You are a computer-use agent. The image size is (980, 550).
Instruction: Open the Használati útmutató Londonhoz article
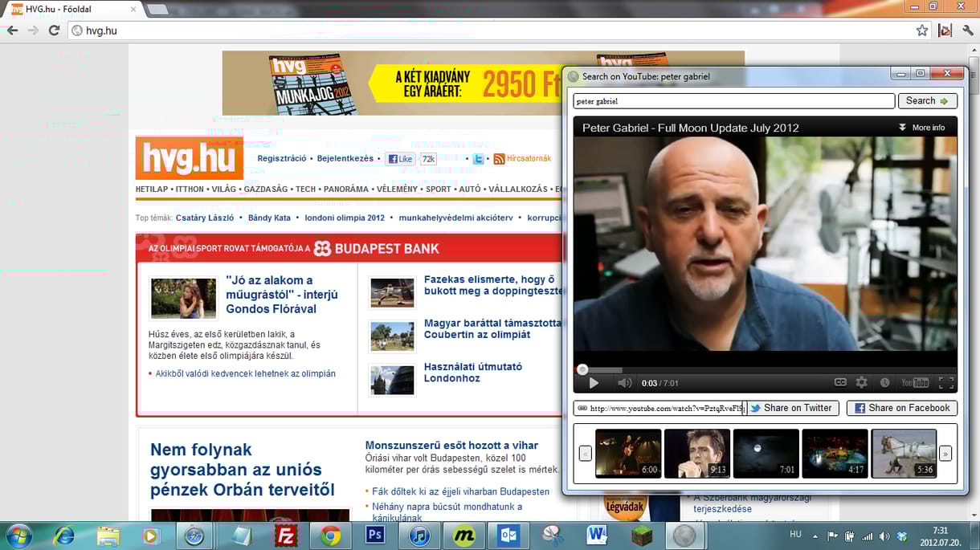coord(473,373)
